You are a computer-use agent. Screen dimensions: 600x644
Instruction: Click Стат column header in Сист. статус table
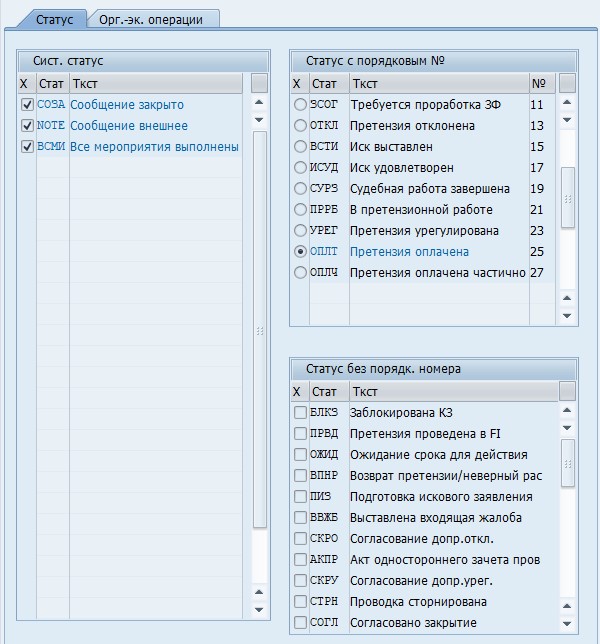point(52,83)
